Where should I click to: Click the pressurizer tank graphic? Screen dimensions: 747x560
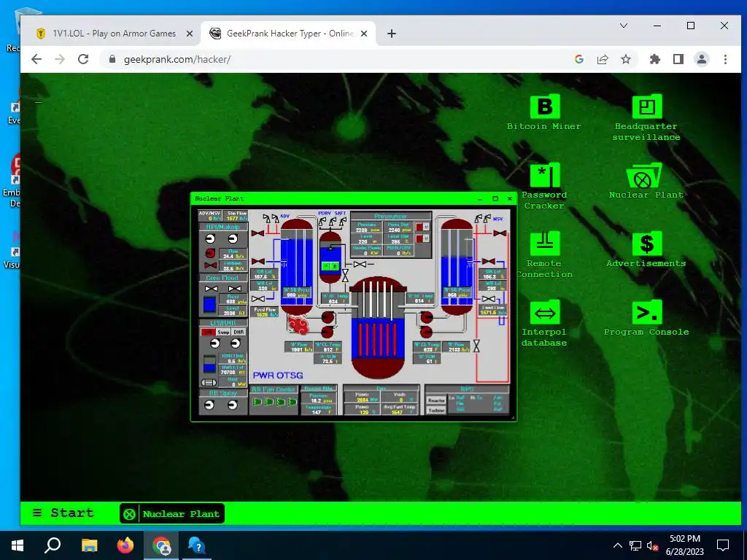[x=330, y=257]
